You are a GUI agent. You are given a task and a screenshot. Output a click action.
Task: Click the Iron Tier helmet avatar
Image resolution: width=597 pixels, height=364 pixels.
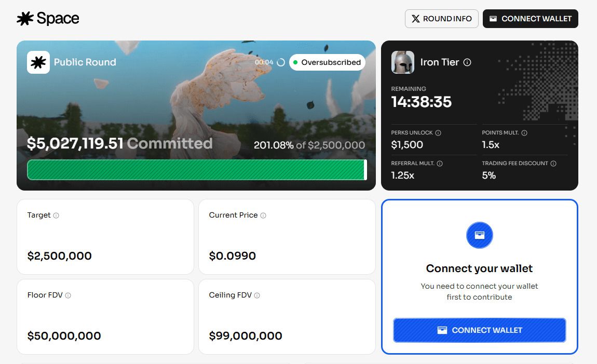click(x=402, y=62)
